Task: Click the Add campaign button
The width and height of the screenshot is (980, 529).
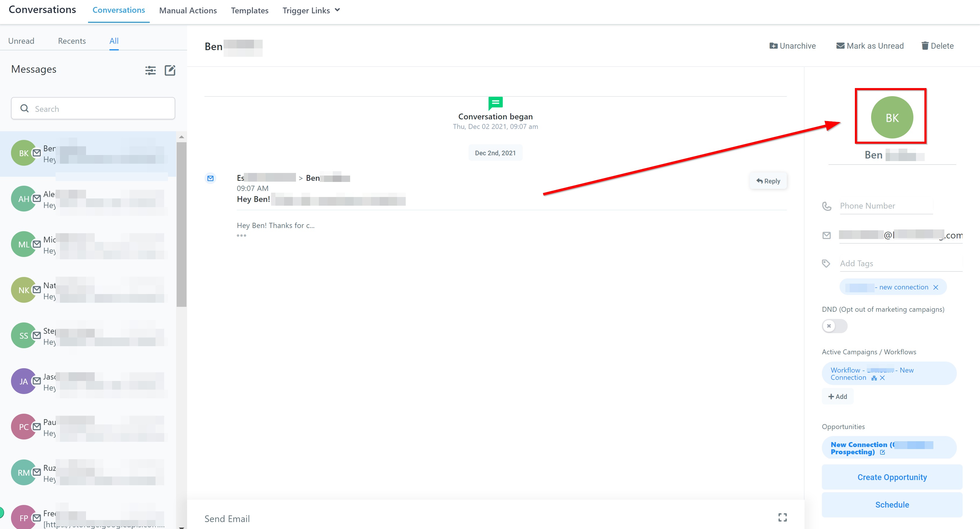Action: click(x=837, y=397)
